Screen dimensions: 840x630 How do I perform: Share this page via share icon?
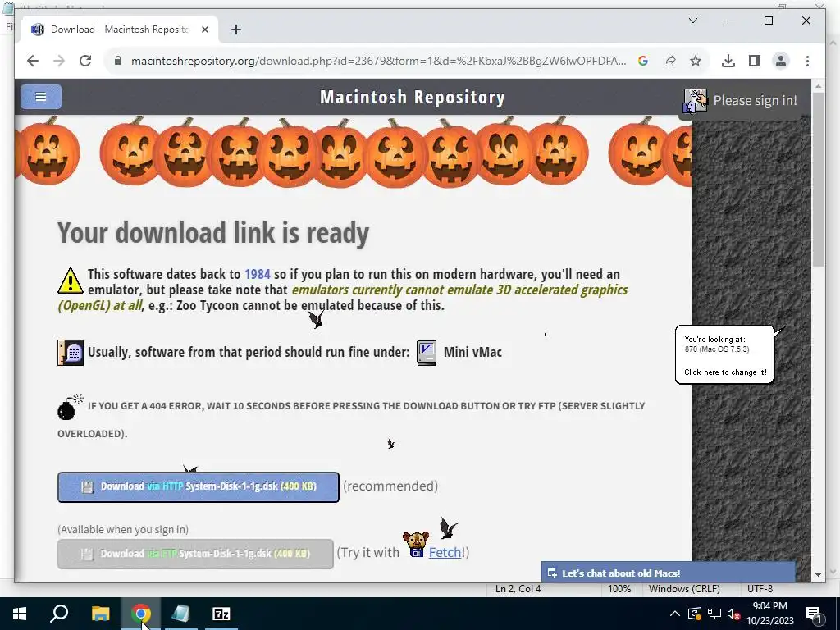tap(669, 61)
